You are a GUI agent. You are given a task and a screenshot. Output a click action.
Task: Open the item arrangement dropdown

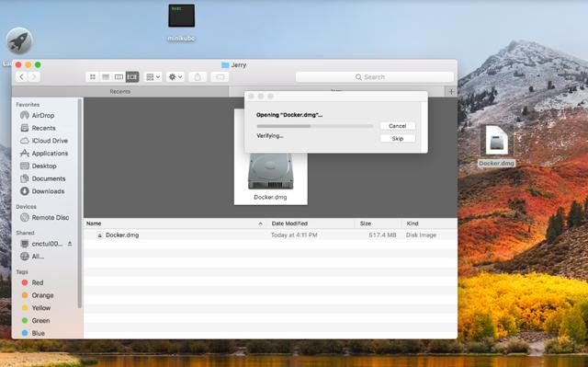tap(153, 77)
